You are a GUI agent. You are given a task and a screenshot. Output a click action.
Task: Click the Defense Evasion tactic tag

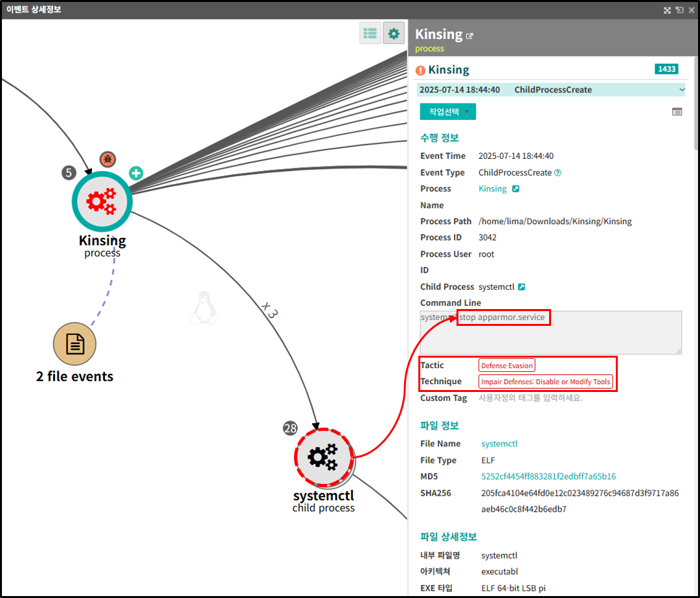pyautogui.click(x=506, y=365)
